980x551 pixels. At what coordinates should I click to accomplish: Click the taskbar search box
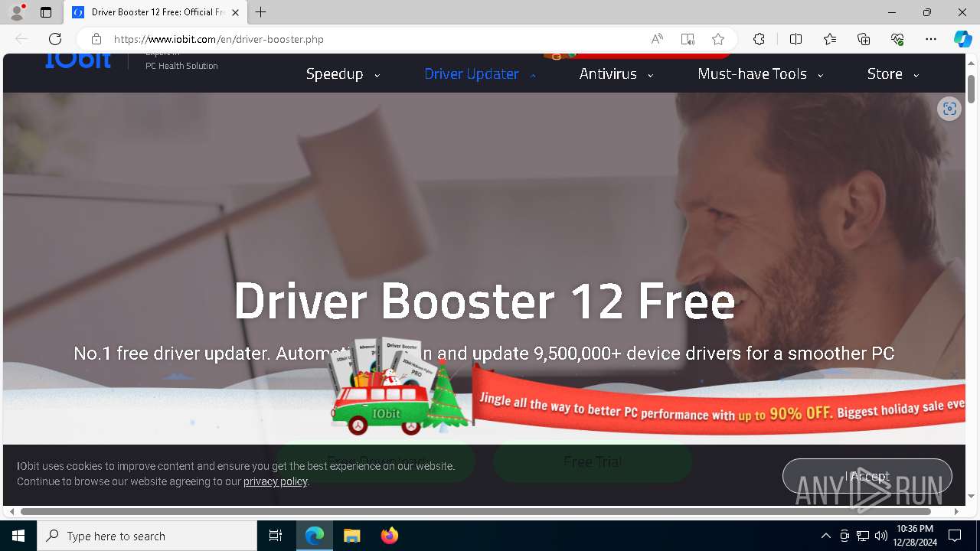coord(147,536)
